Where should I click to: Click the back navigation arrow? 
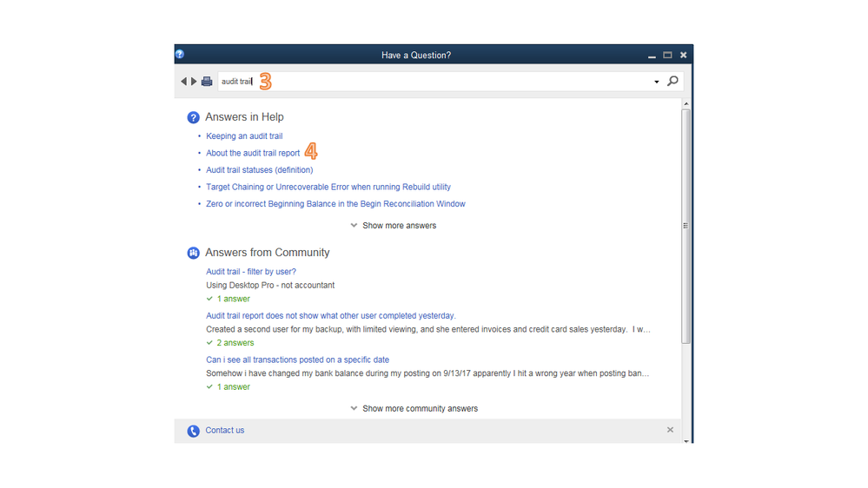point(183,82)
